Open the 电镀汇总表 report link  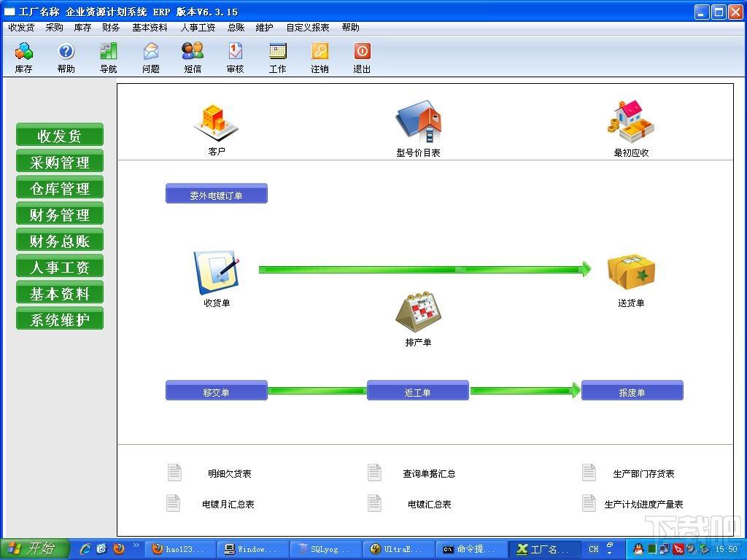pyautogui.click(x=429, y=504)
